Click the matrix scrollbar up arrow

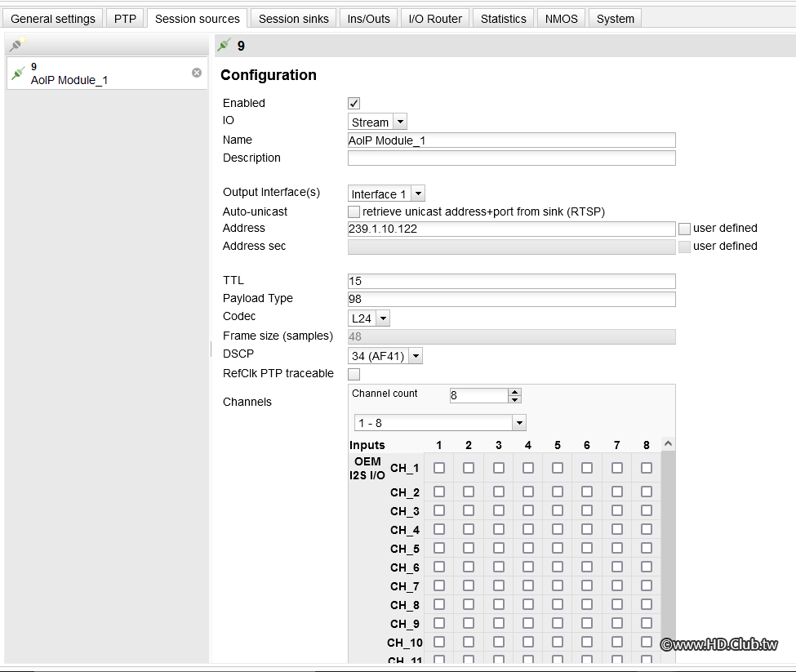point(668,444)
